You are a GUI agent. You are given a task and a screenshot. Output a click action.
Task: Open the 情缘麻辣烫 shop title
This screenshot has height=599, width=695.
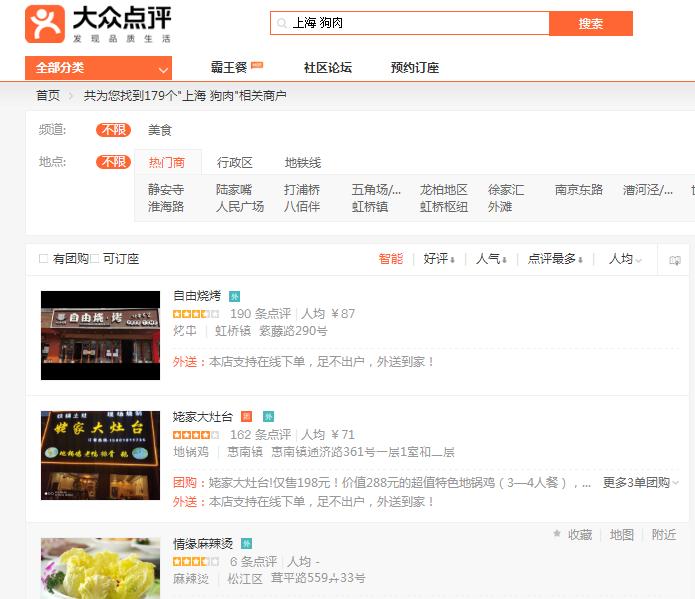(203, 543)
